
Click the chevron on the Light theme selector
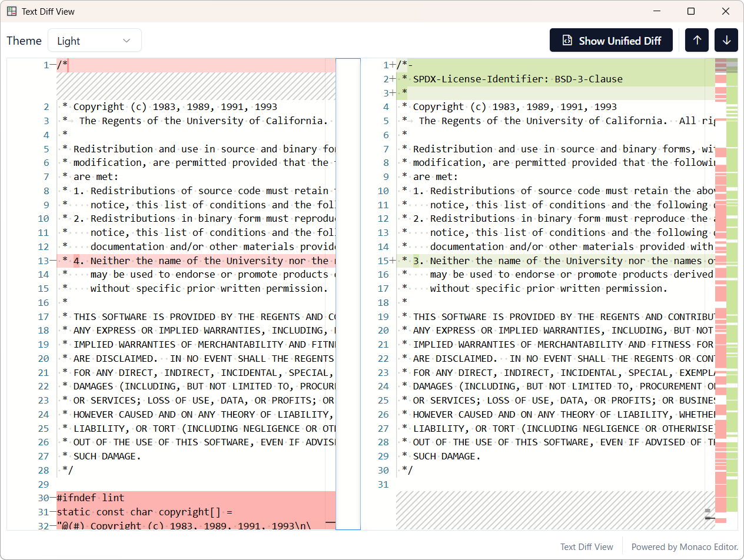[126, 40]
